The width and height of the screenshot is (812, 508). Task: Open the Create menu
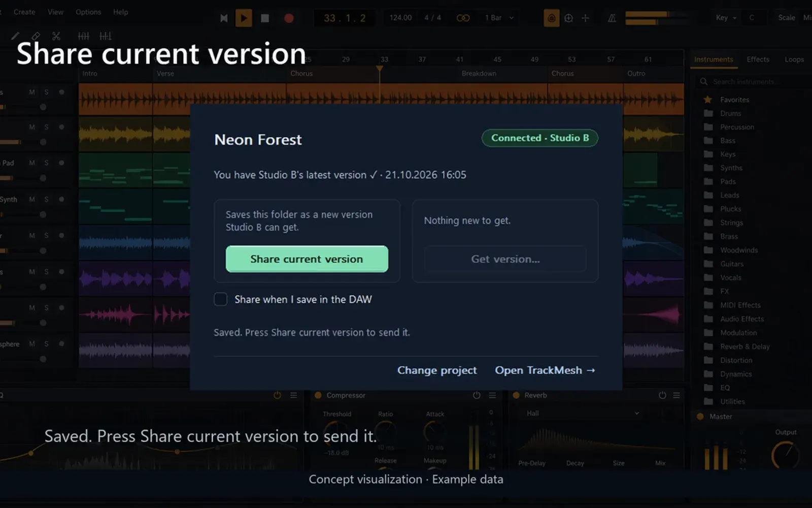24,12
